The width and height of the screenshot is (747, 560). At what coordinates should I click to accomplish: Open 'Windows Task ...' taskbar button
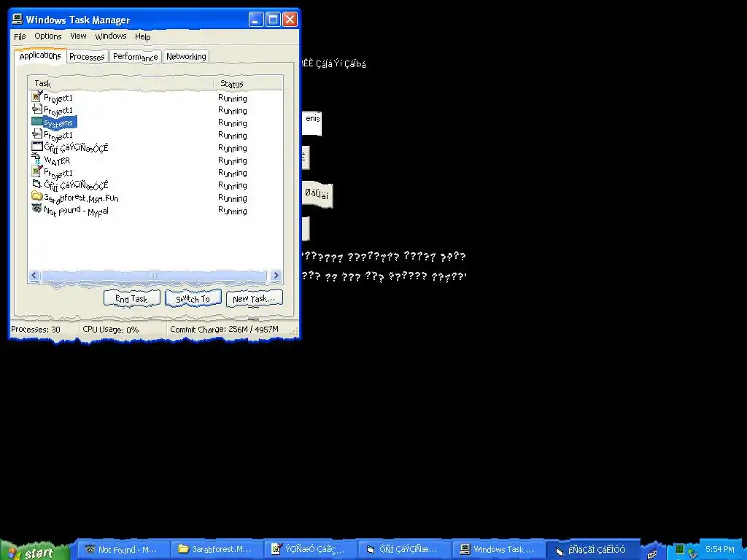[499, 550]
